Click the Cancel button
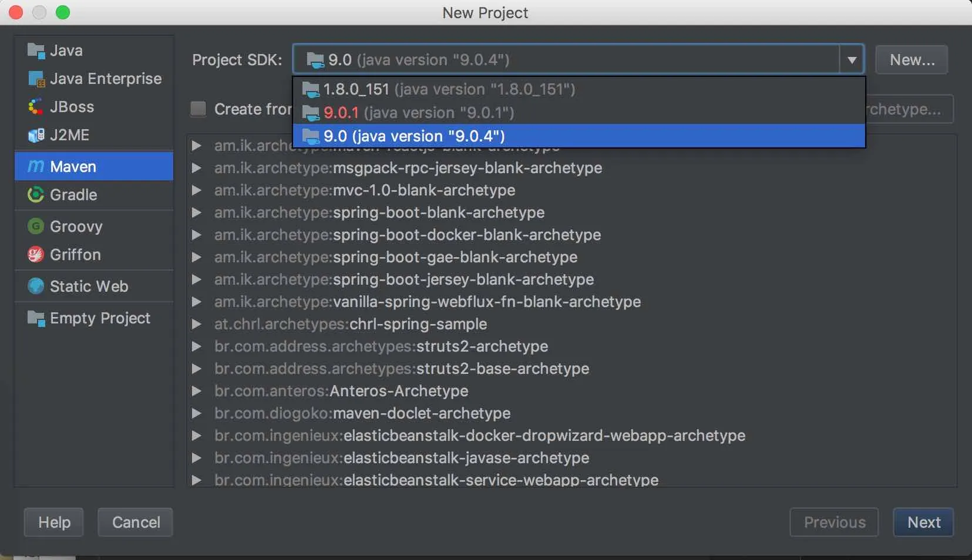 [136, 522]
